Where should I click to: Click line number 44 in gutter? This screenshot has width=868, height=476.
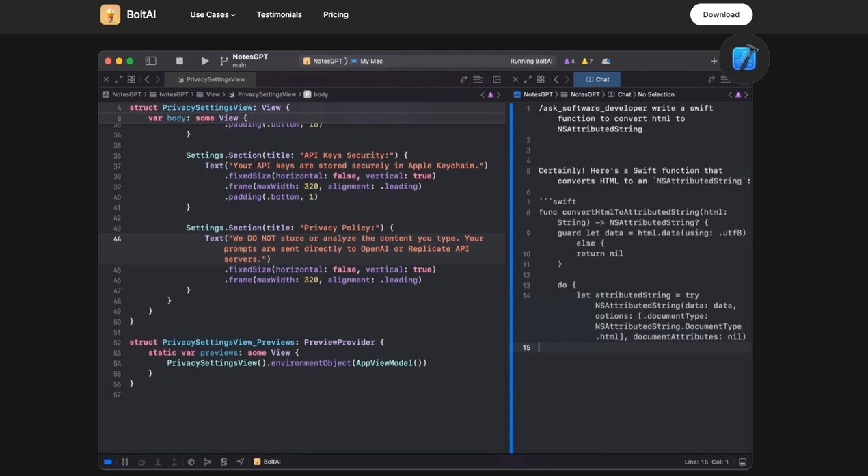click(118, 239)
